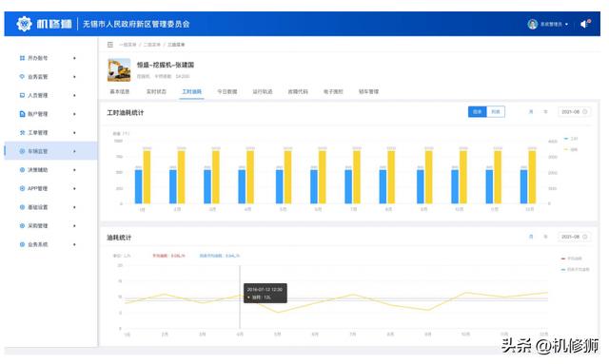Screen dimensions: 609x364
Task: Click the 1月 blue bar in chart
Action: pyautogui.click(x=139, y=186)
